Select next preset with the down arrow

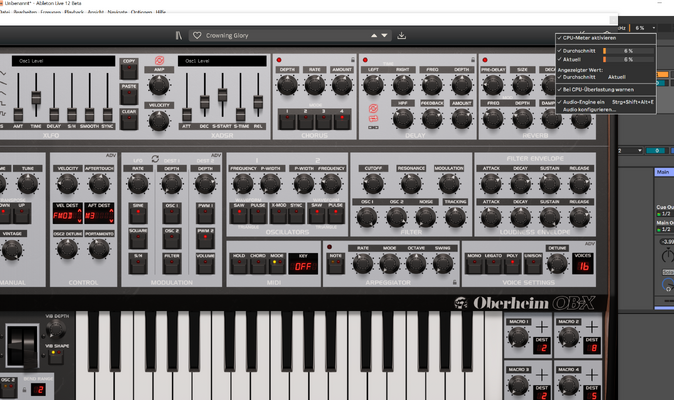[384, 36]
